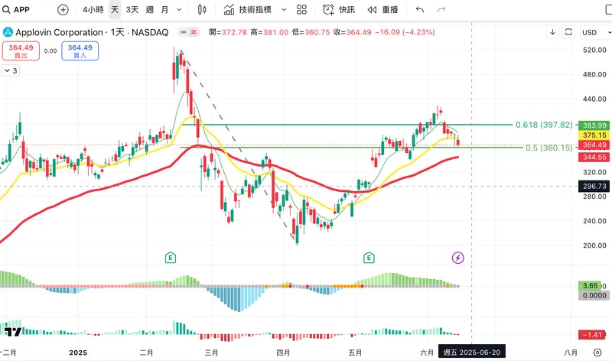Click the TradingView logo at bottom left
612x364 pixels.
(x=13, y=332)
